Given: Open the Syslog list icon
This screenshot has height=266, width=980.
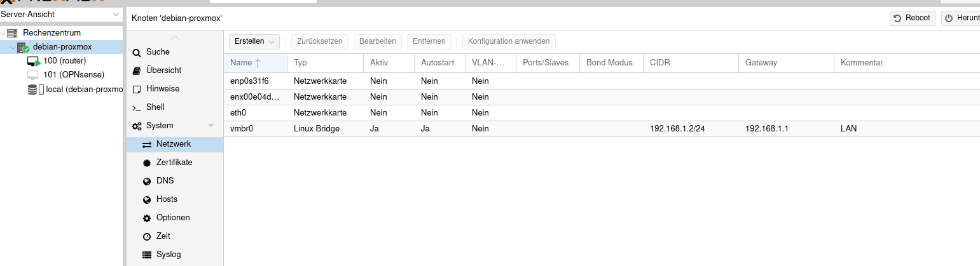Looking at the screenshot, I should tap(147, 255).
